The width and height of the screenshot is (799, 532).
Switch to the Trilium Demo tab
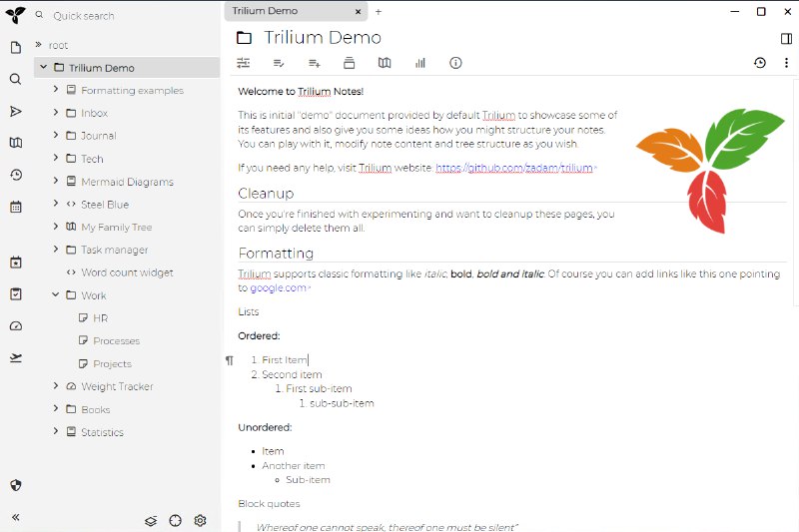pos(296,11)
